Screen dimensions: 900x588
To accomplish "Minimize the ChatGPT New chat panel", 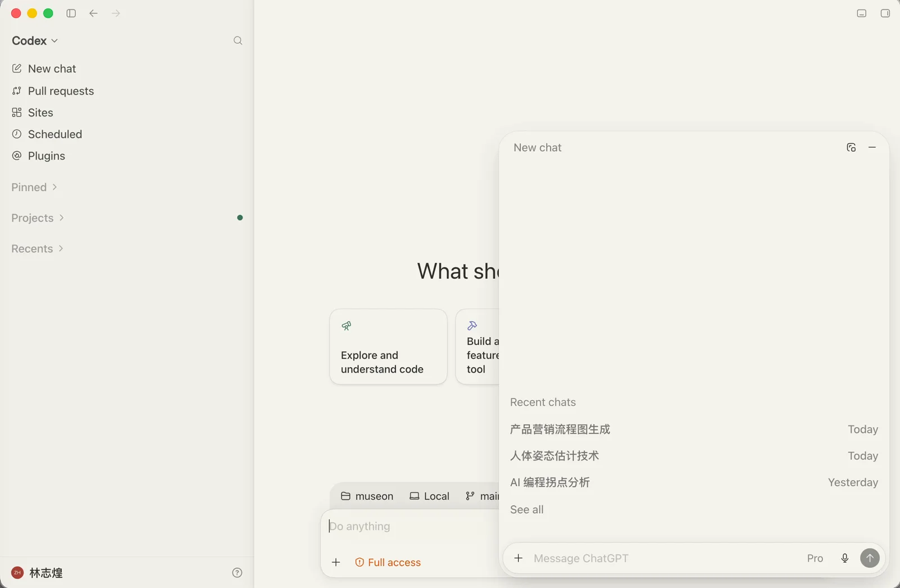I will (872, 147).
